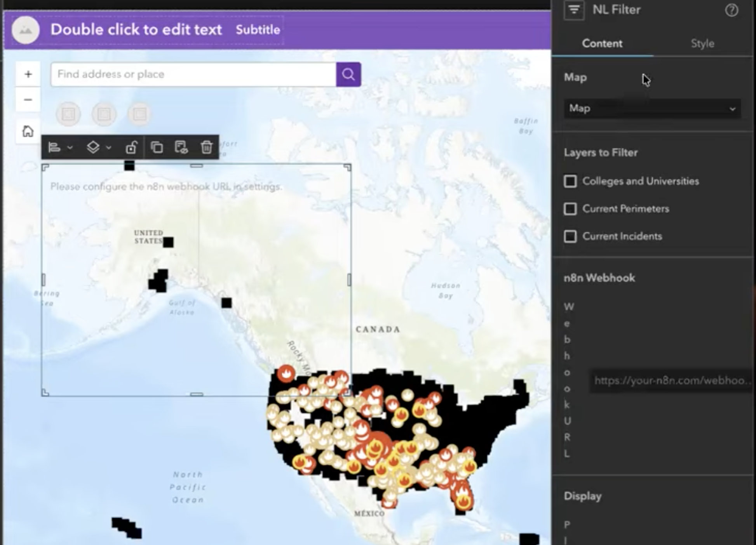Click the header logo image placeholder

coord(26,30)
